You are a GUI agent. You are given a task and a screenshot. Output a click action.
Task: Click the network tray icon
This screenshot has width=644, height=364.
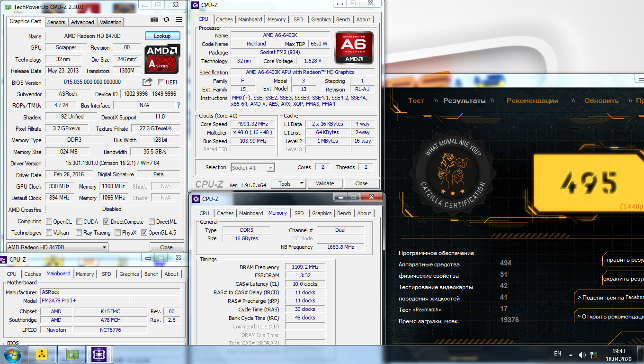pyautogui.click(x=594, y=355)
